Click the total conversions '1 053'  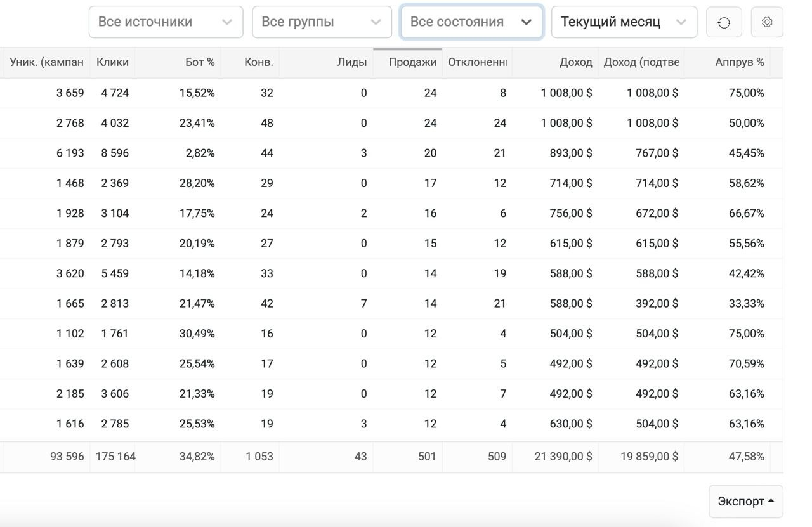[x=259, y=457]
